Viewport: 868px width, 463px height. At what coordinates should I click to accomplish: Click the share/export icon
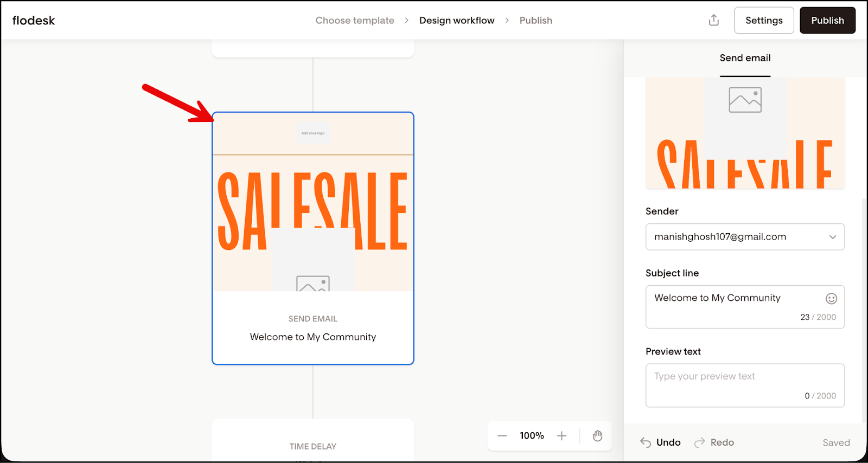click(x=713, y=20)
